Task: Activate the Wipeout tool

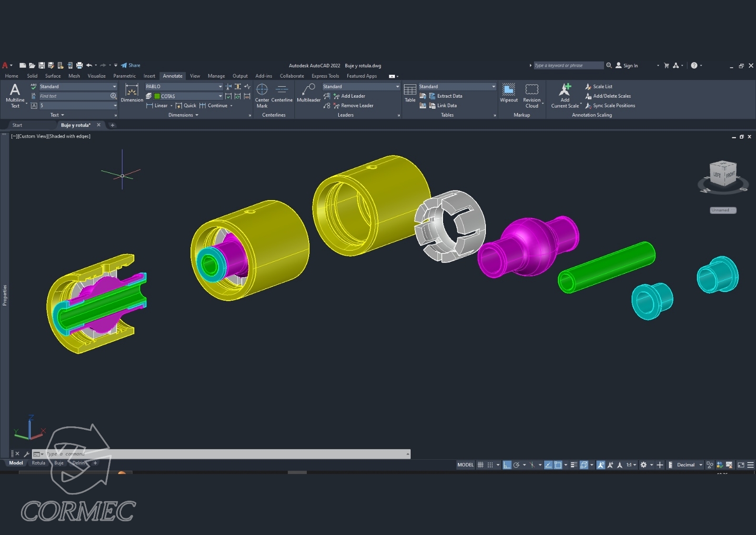Action: point(508,93)
